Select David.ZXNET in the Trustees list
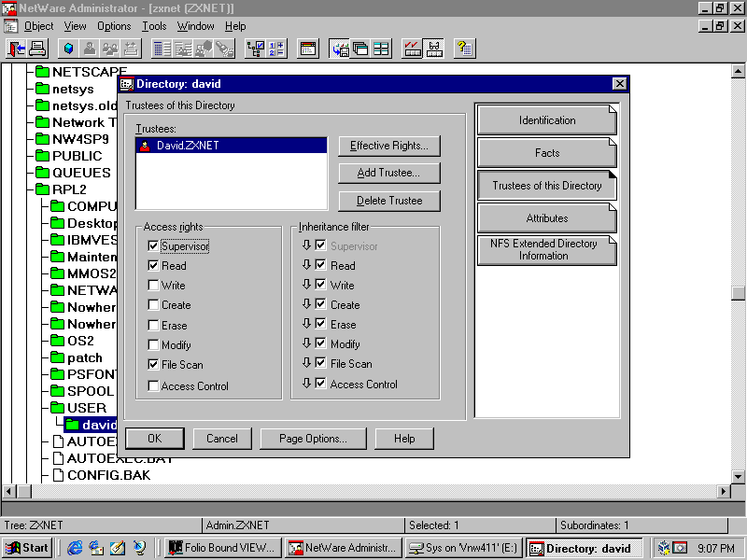Screen dimensions: 747x560 [x=232, y=146]
